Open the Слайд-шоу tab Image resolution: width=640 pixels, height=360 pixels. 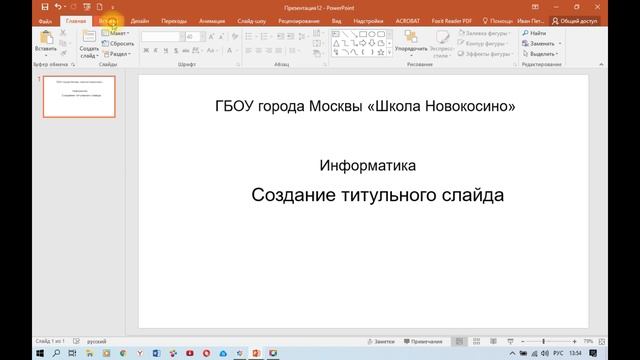click(x=251, y=21)
